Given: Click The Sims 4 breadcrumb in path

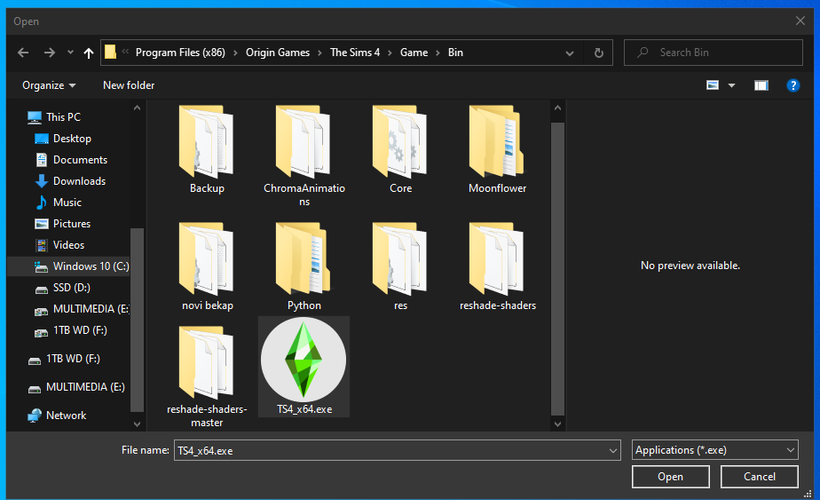Looking at the screenshot, I should [357, 53].
